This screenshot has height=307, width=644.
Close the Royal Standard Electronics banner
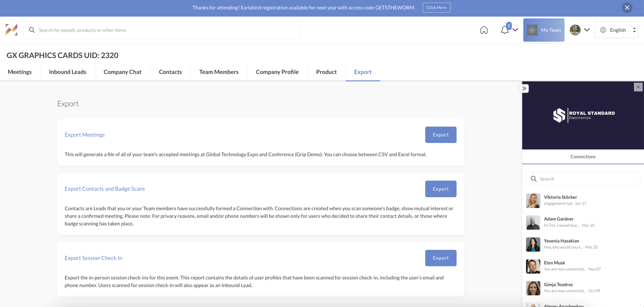tap(638, 87)
